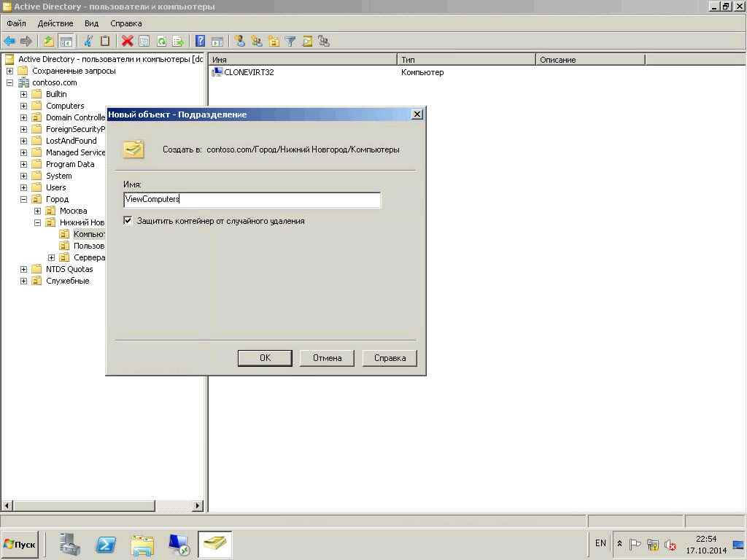The height and width of the screenshot is (560, 747).
Task: Select the Users folder in tree
Action: [55, 187]
